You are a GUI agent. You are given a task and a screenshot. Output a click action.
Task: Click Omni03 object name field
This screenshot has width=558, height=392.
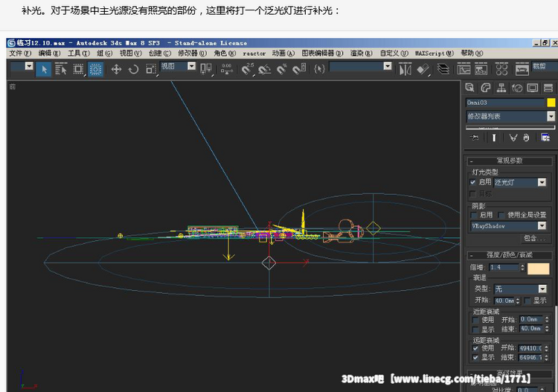click(505, 103)
